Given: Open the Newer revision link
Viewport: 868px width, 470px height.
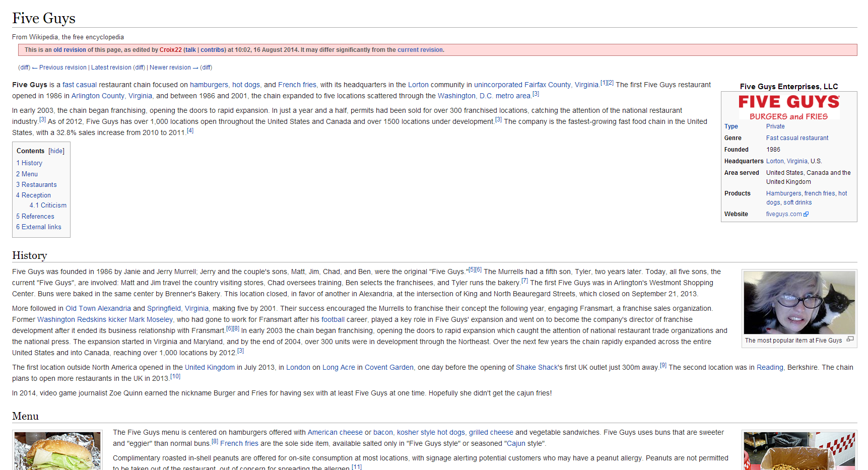Looking at the screenshot, I should click(170, 68).
